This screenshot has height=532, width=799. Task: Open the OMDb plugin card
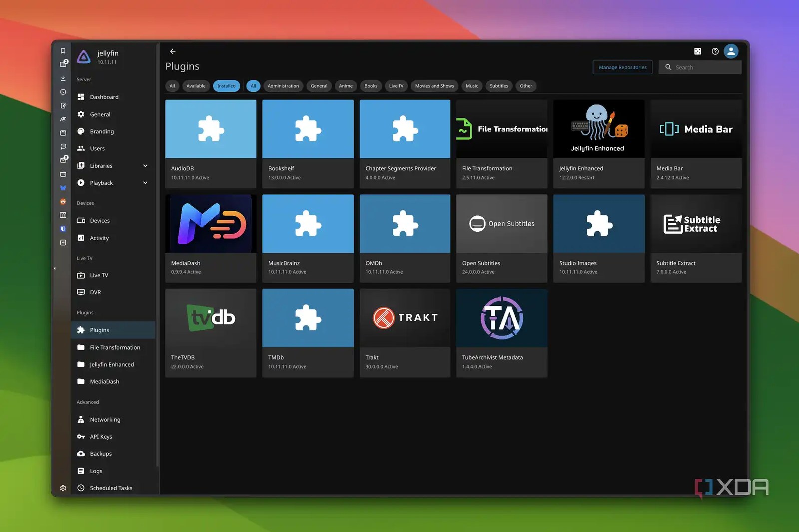pos(405,239)
